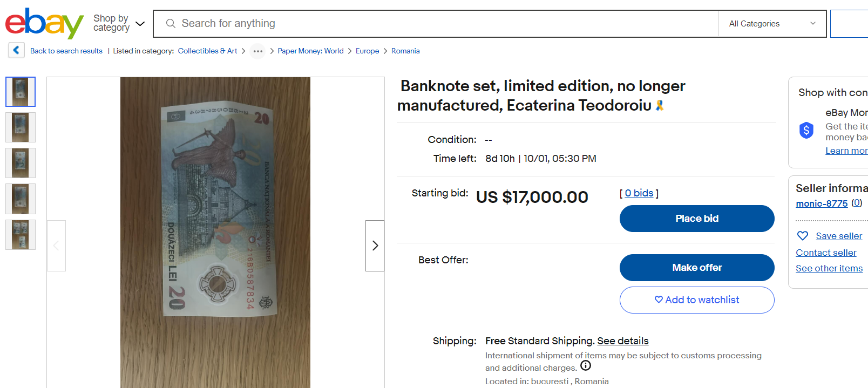Click the eBay logo
This screenshot has height=388, width=868.
[x=44, y=23]
